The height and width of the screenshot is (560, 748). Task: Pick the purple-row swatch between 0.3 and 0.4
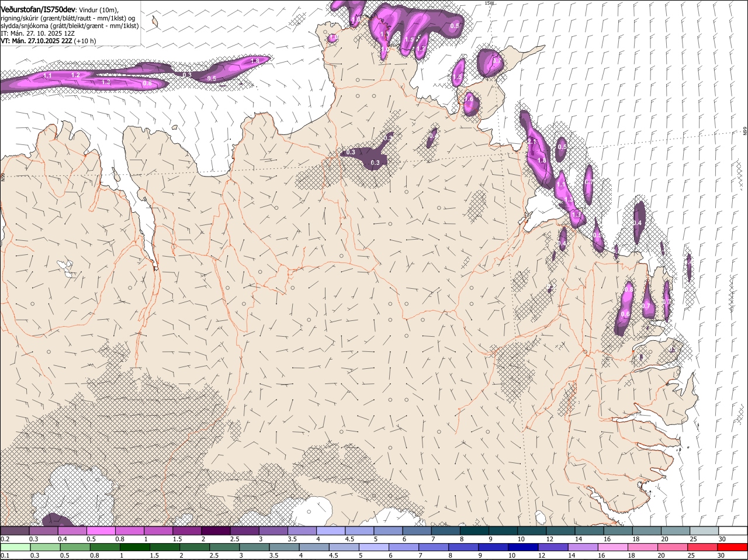click(x=44, y=530)
